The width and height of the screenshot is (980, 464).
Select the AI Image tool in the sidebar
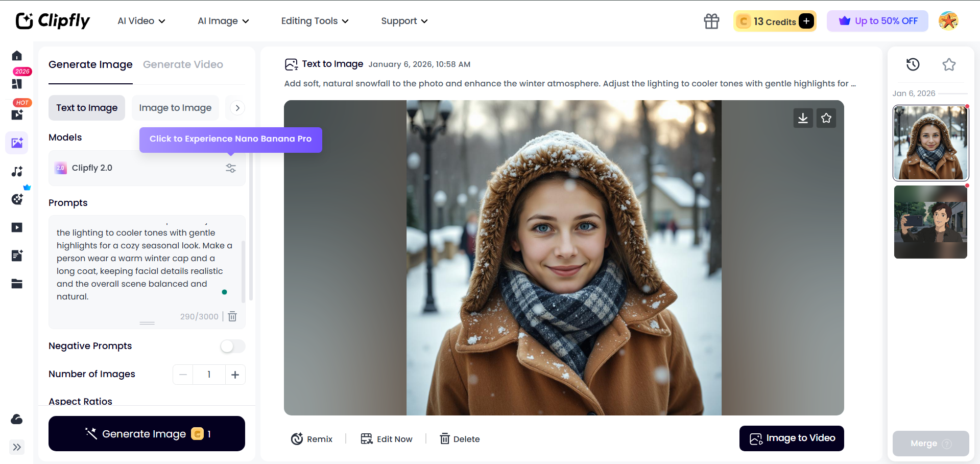17,143
